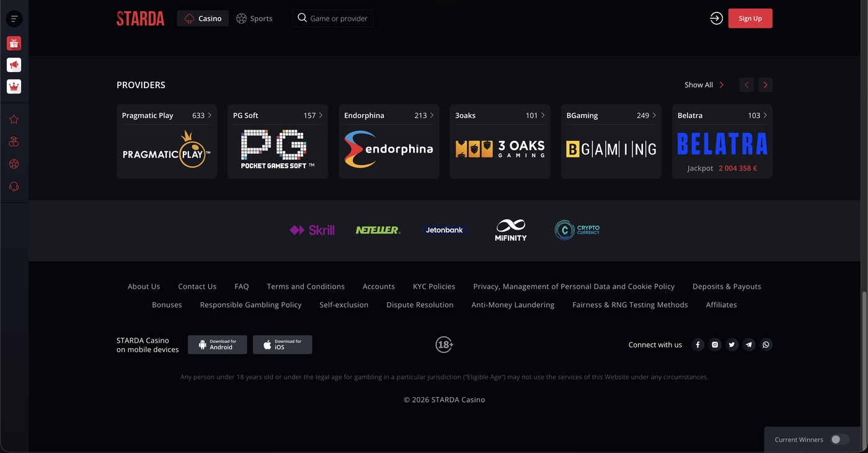Open the Belatra logo card
Image resolution: width=868 pixels, height=453 pixels.
[x=722, y=143]
